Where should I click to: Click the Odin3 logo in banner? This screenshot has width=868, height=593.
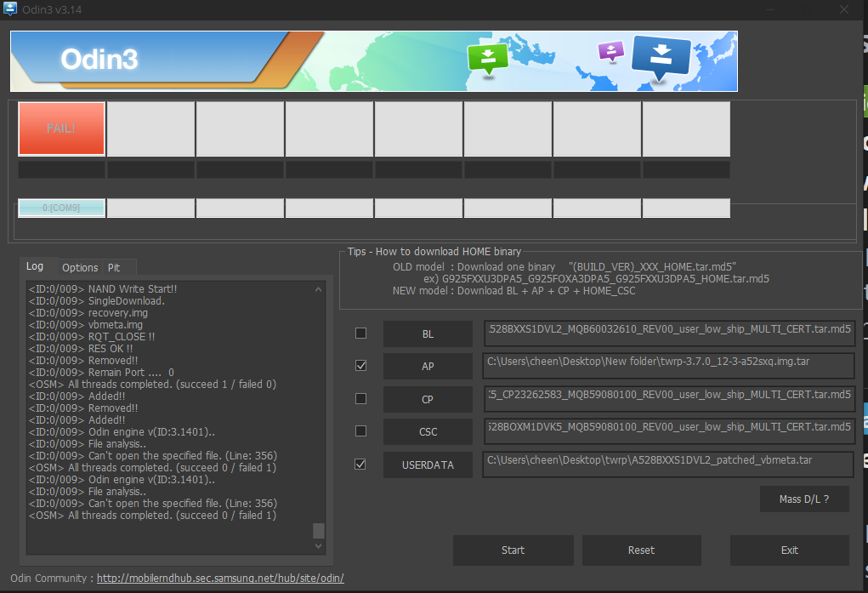coord(99,60)
